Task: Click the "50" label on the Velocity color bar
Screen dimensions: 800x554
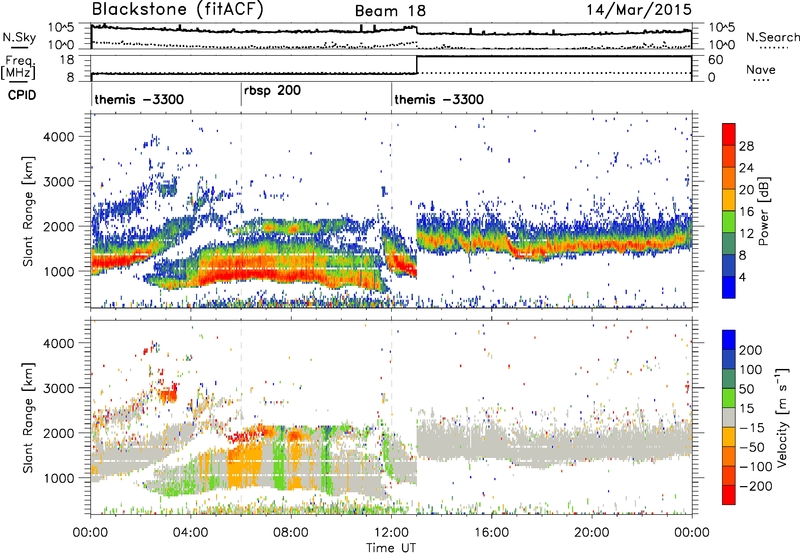Action: pos(746,389)
